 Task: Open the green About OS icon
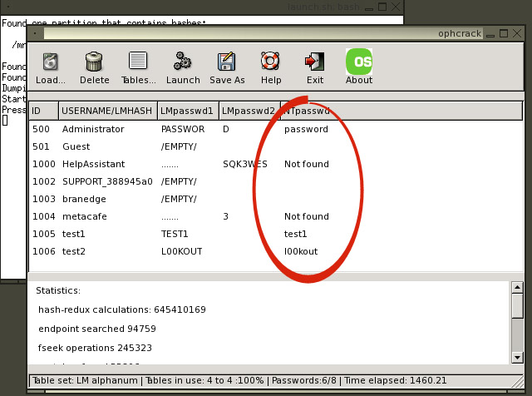(359, 62)
